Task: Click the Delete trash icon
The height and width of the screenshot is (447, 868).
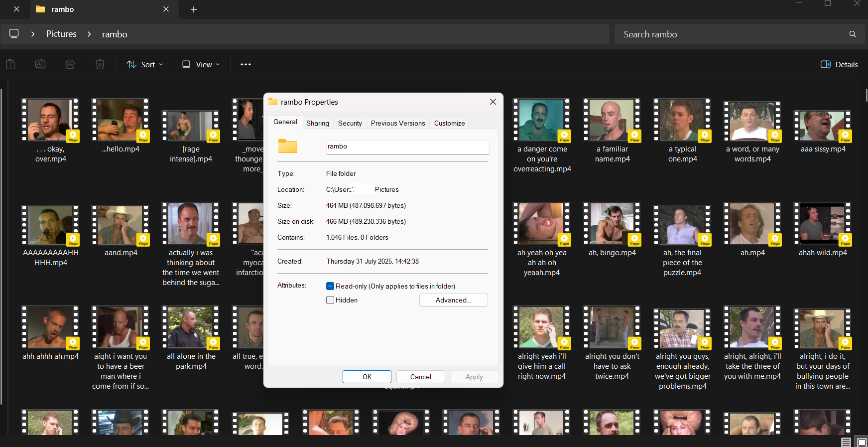Action: pyautogui.click(x=100, y=64)
